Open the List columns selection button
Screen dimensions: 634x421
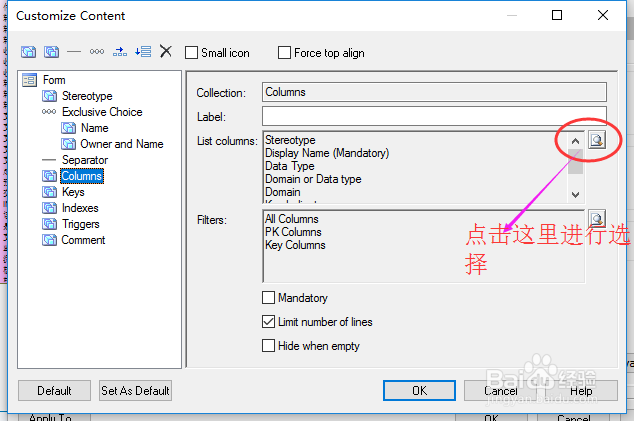(x=597, y=140)
